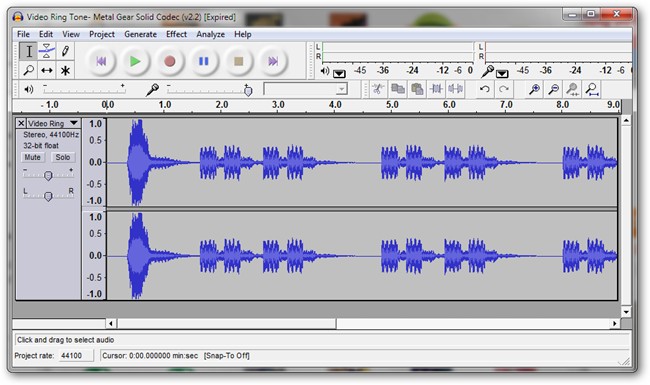Screen dimensions: 650x385
Task: Click the 'Stereo, 44100Hz' track info
Action: [51, 135]
